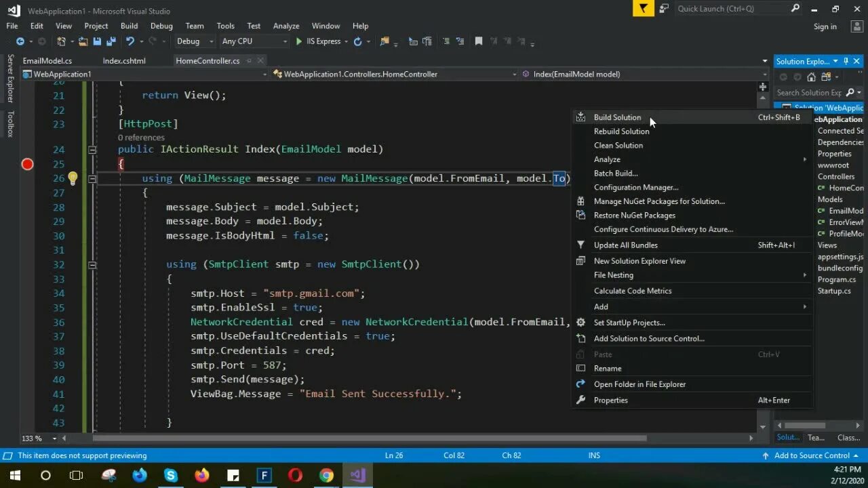Open the Server Explorer side tab
Image resolution: width=868 pixels, height=488 pixels.
point(10,79)
